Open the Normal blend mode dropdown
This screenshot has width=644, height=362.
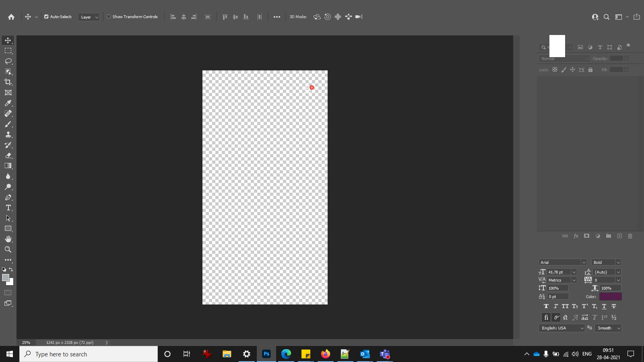pos(564,59)
